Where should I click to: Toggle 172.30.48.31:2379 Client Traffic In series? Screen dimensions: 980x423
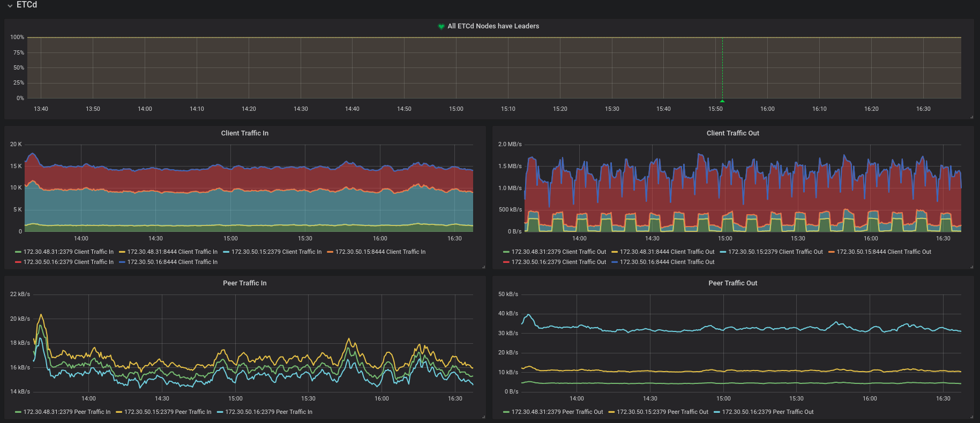coord(68,252)
